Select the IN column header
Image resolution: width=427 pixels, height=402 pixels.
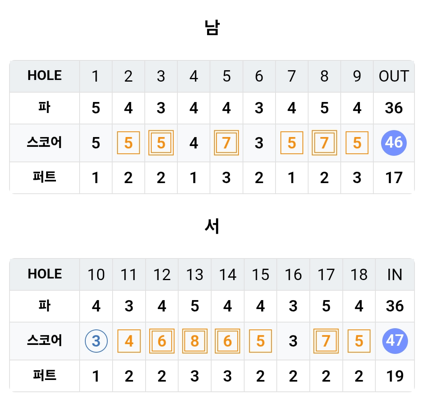pyautogui.click(x=395, y=275)
